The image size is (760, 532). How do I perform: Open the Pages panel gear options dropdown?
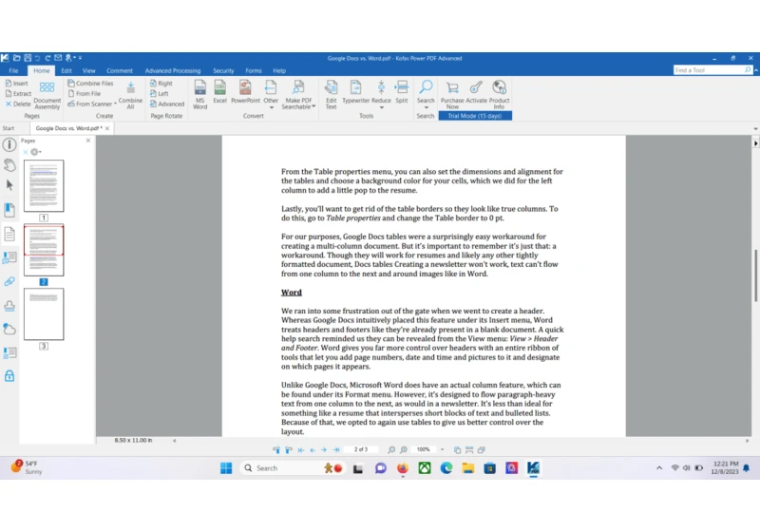click(36, 152)
